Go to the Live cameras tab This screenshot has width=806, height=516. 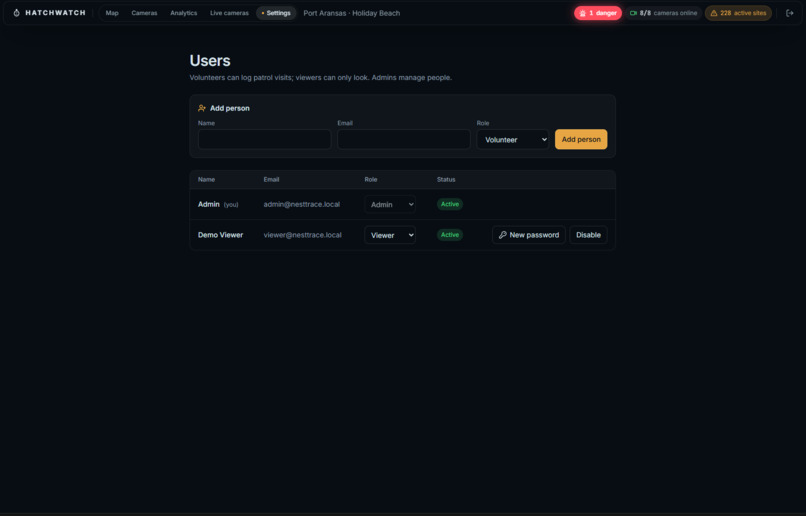229,13
